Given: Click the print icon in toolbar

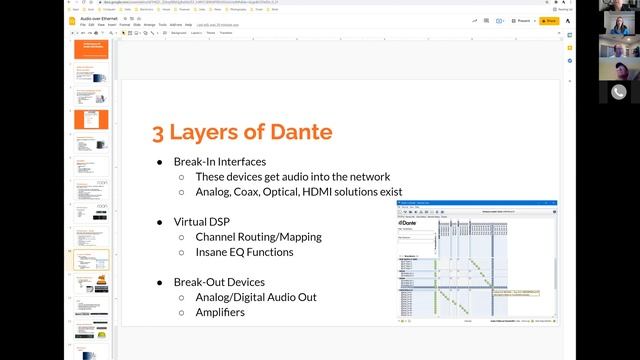Looking at the screenshot, I should coord(96,33).
